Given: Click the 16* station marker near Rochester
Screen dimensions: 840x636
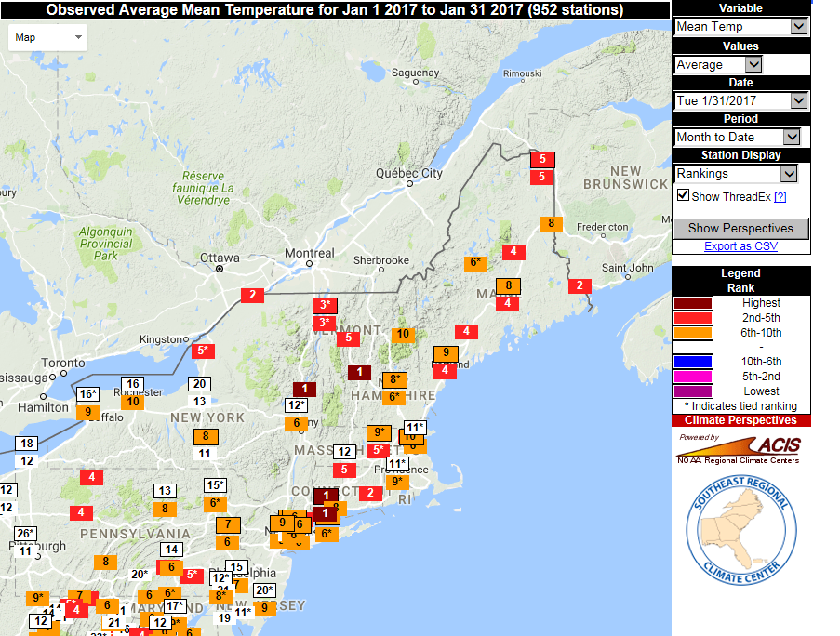Looking at the screenshot, I should point(88,394).
